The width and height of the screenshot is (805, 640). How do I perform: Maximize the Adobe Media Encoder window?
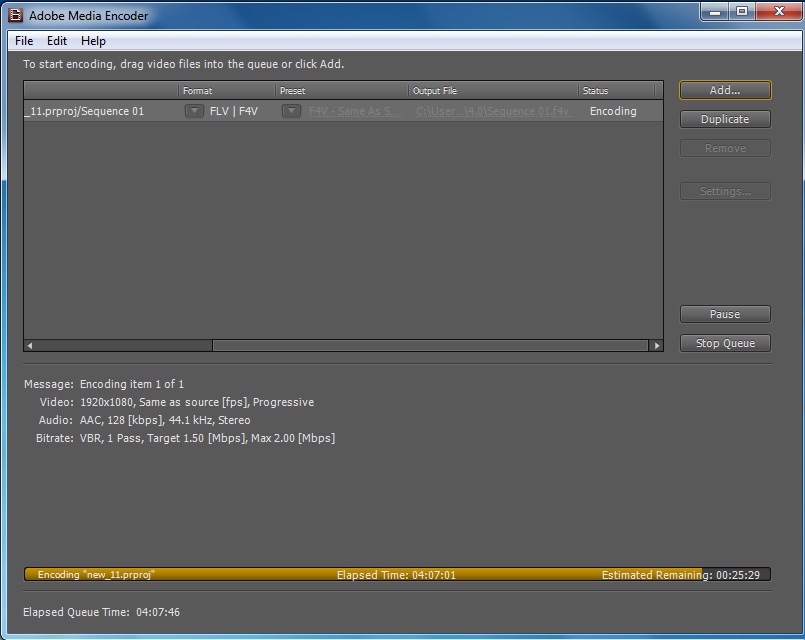pyautogui.click(x=741, y=11)
